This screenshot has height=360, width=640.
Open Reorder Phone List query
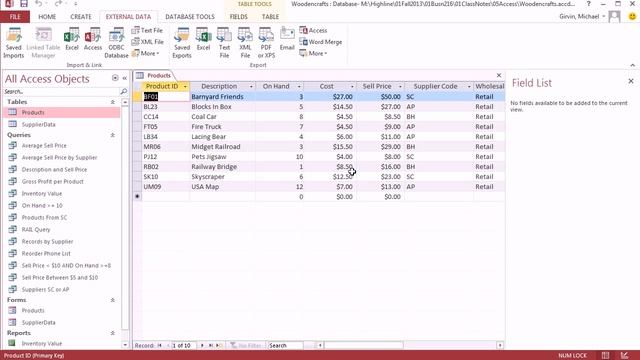[x=46, y=253]
